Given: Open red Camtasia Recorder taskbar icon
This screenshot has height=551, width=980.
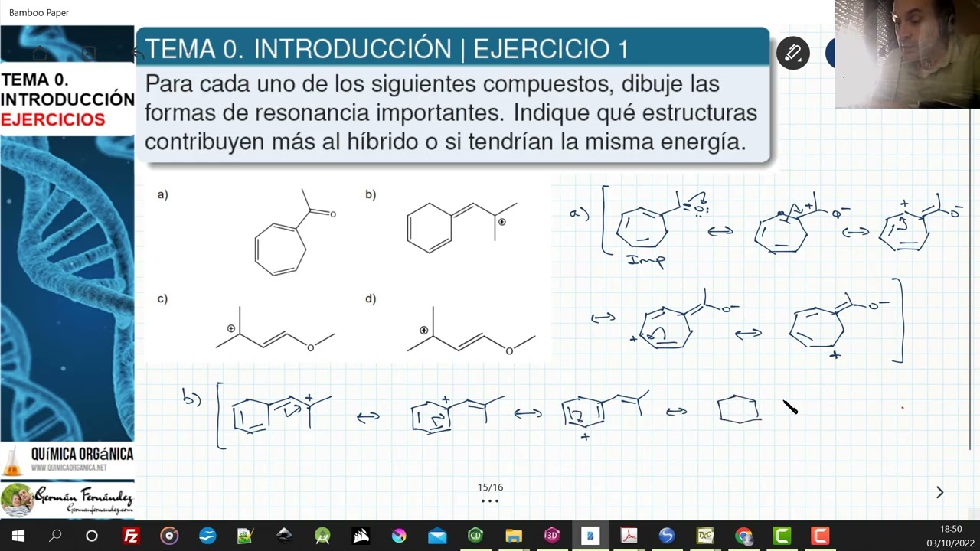Looking at the screenshot, I should [x=820, y=536].
